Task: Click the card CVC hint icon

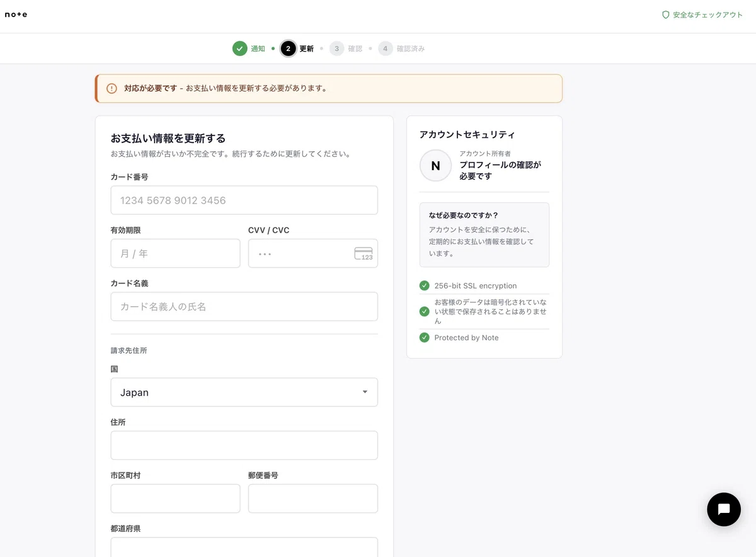Action: pos(364,253)
